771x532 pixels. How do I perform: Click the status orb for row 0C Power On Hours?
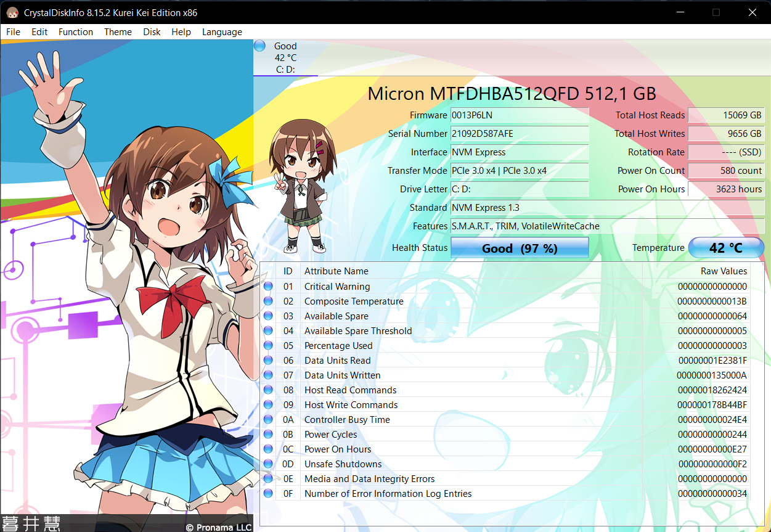pyautogui.click(x=268, y=449)
